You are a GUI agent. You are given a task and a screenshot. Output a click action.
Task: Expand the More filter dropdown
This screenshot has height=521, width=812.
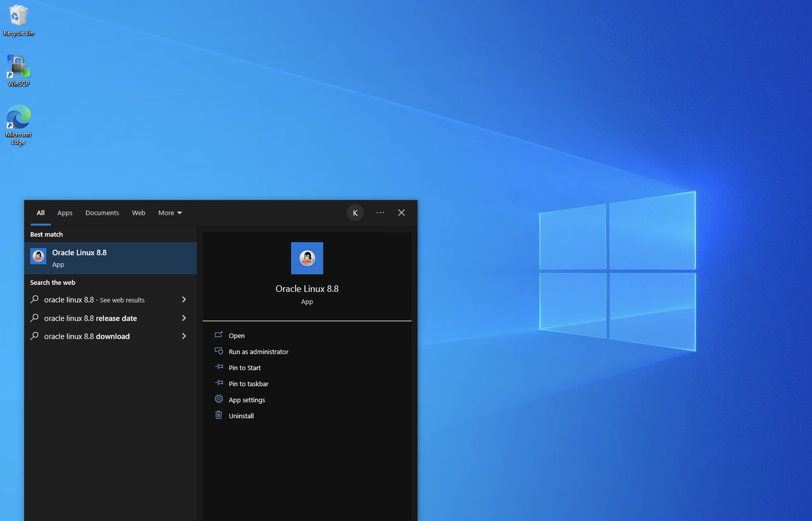(170, 213)
